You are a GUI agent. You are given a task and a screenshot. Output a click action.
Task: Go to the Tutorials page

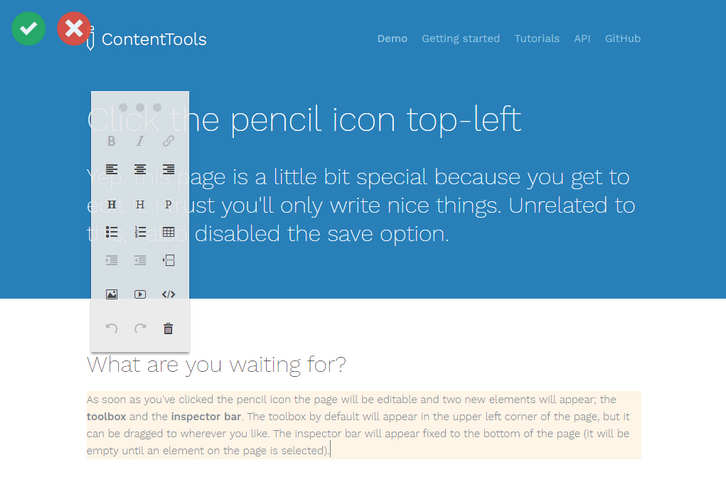point(537,39)
